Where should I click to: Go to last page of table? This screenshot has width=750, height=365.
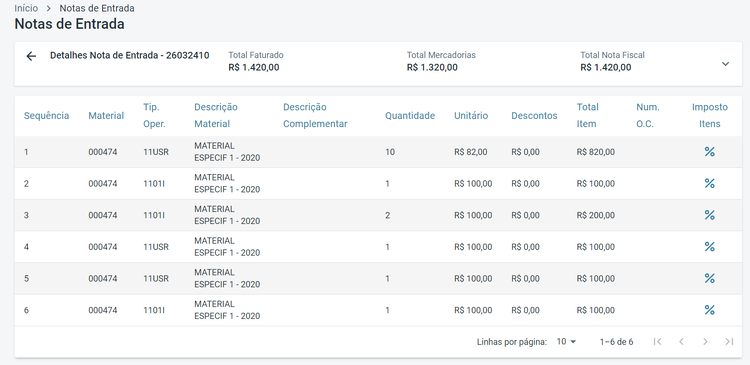click(729, 342)
